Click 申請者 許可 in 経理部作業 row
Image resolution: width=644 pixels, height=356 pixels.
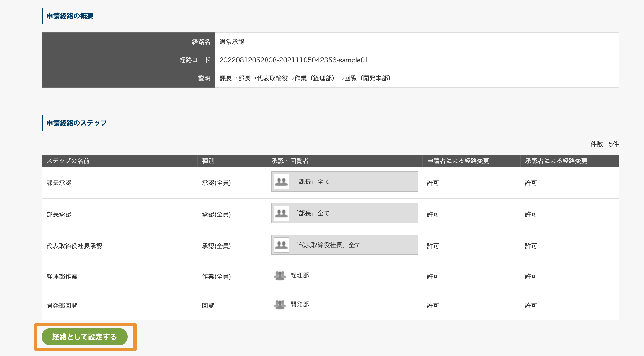[x=433, y=276]
